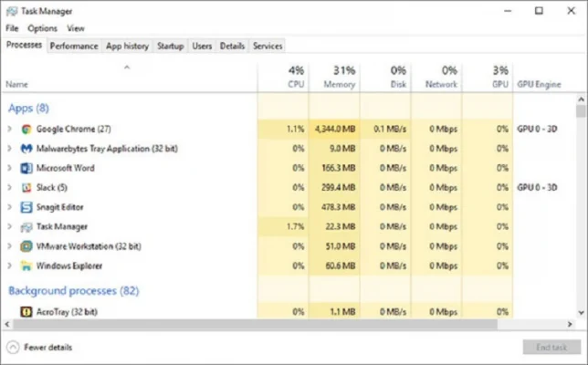The image size is (588, 365).
Task: Open the Options menu
Action: 42,28
